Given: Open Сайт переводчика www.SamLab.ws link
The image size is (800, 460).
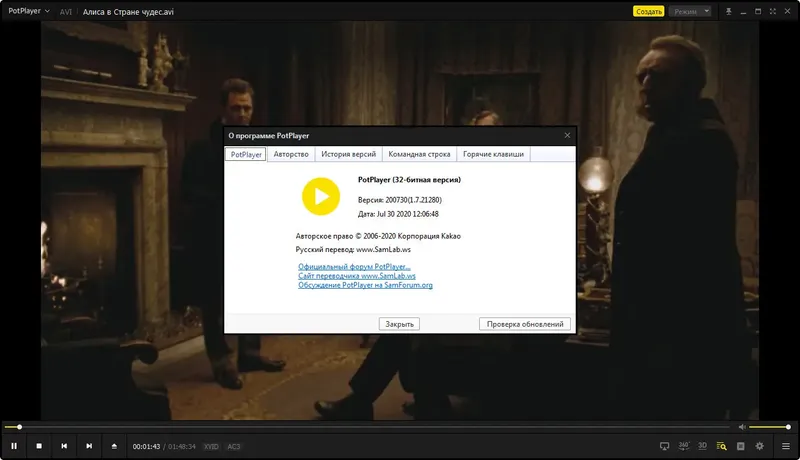Looking at the screenshot, I should 357,276.
